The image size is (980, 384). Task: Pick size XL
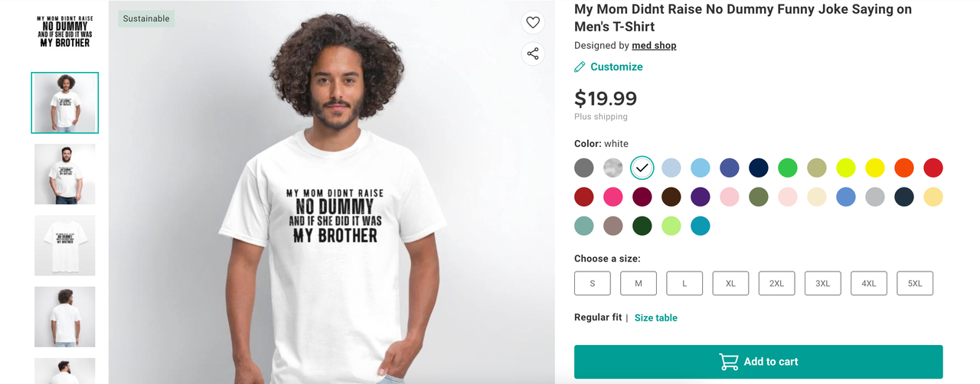[730, 283]
